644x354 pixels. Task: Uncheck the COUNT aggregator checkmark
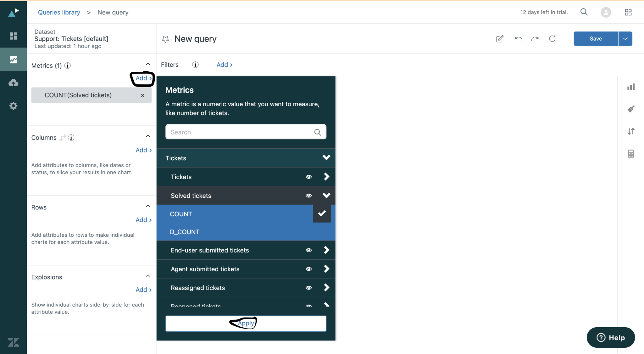pyautogui.click(x=322, y=213)
